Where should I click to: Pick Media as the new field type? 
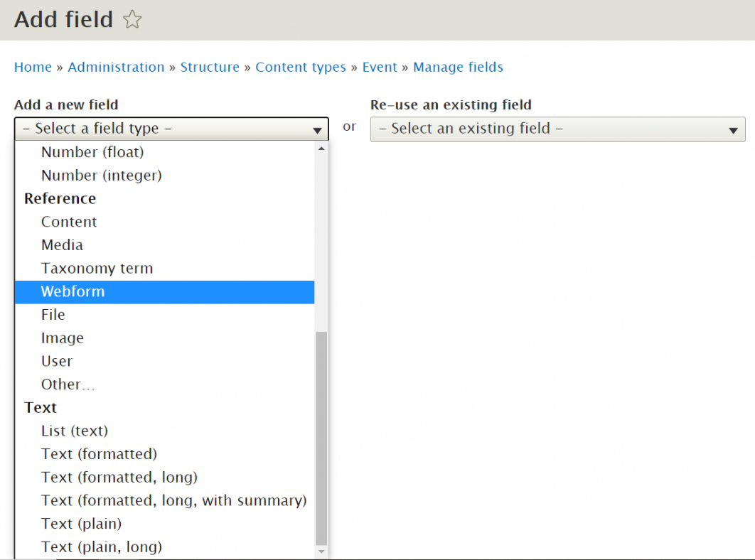coord(62,244)
